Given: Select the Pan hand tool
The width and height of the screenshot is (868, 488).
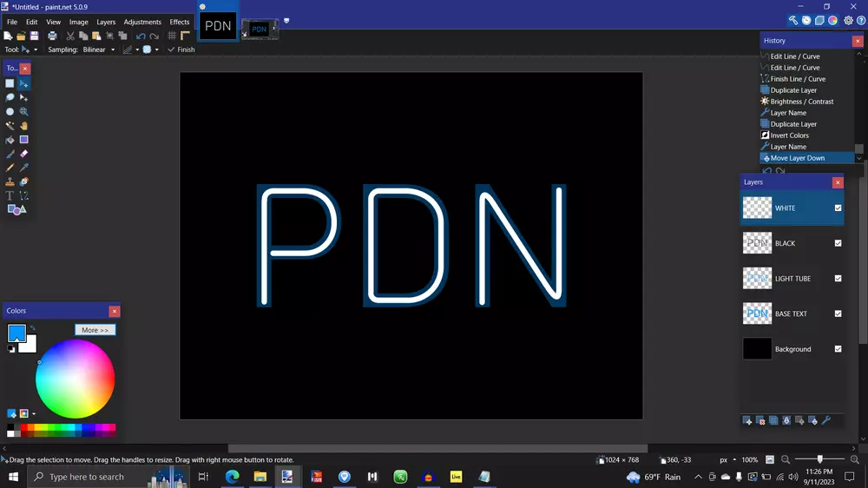Looking at the screenshot, I should point(23,126).
